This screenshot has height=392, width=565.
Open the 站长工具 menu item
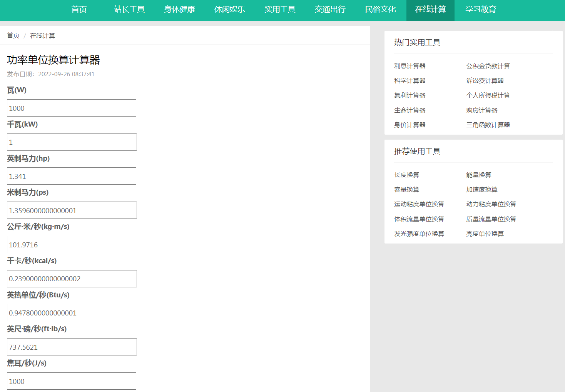[x=129, y=10]
